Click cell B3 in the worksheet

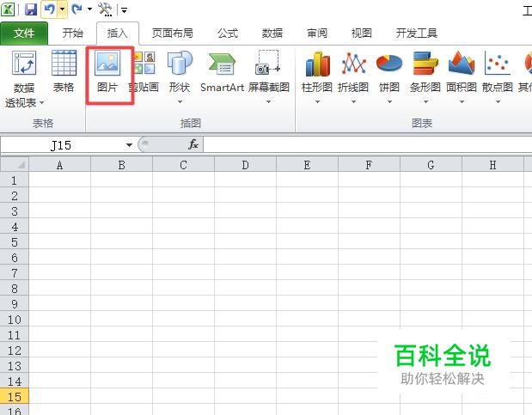[x=121, y=211]
